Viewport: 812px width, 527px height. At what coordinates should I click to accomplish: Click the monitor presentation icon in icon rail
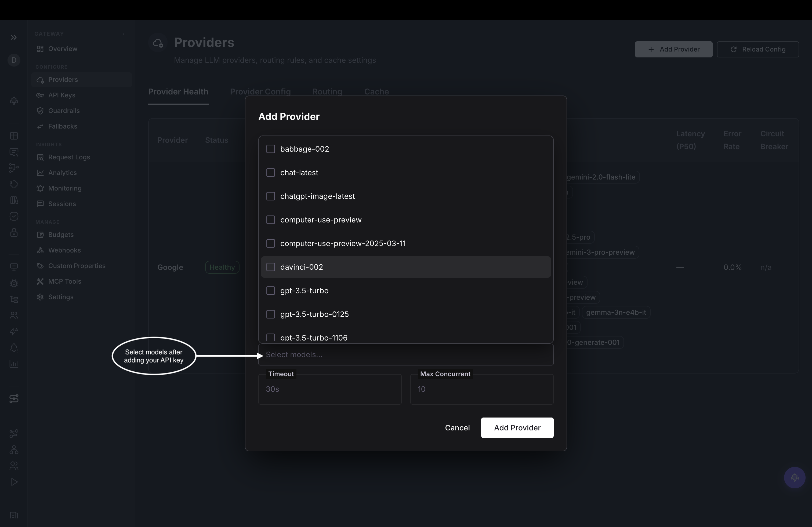(x=14, y=267)
